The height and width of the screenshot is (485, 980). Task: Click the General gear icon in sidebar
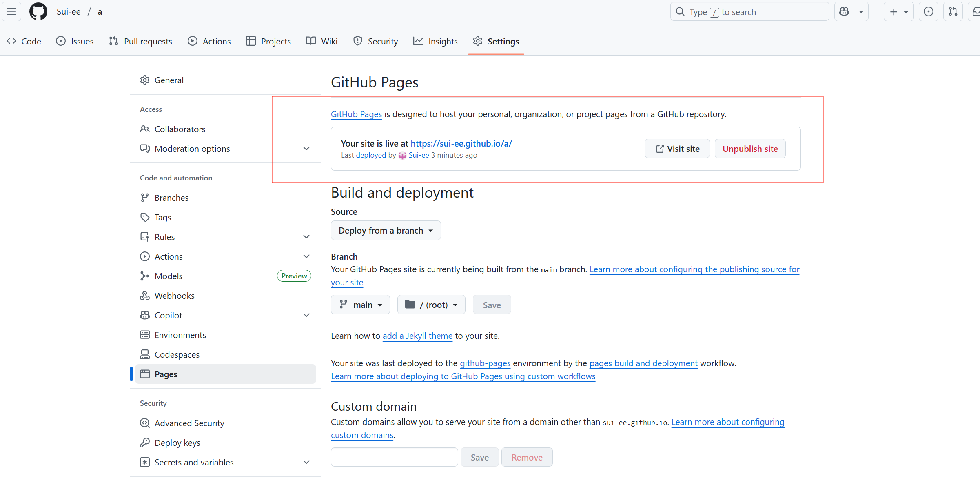[145, 80]
